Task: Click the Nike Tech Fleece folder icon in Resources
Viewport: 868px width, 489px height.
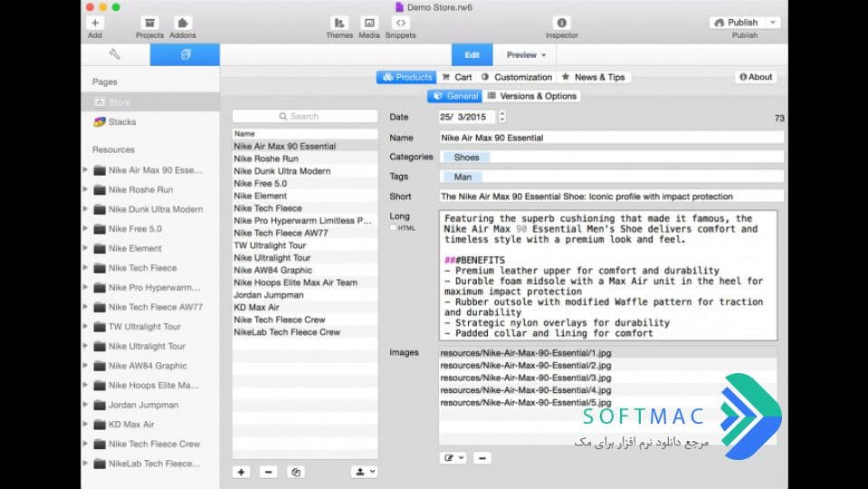Action: pyautogui.click(x=100, y=268)
